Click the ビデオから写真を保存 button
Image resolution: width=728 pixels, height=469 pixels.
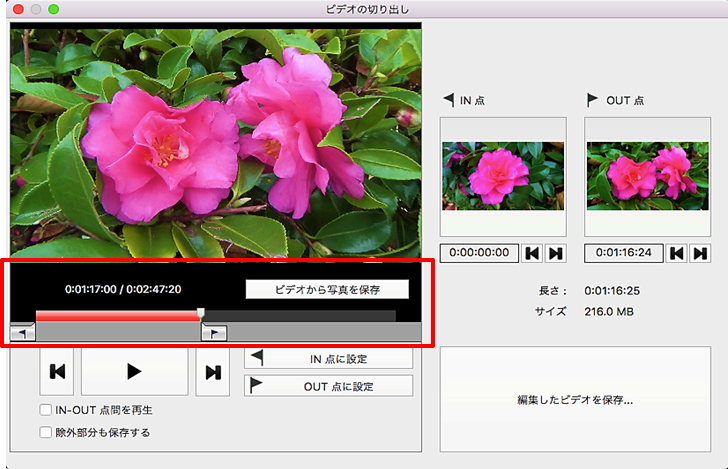click(x=328, y=289)
